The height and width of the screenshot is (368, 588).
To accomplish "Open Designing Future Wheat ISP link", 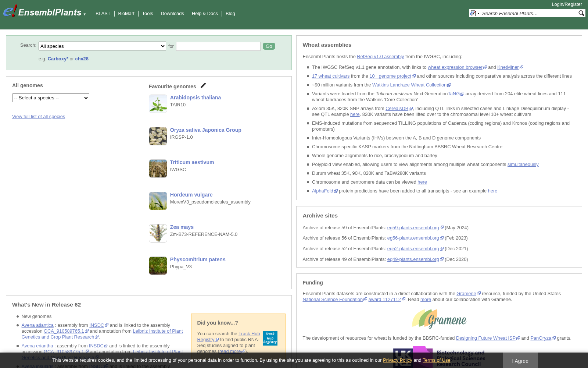I will tap(488, 338).
